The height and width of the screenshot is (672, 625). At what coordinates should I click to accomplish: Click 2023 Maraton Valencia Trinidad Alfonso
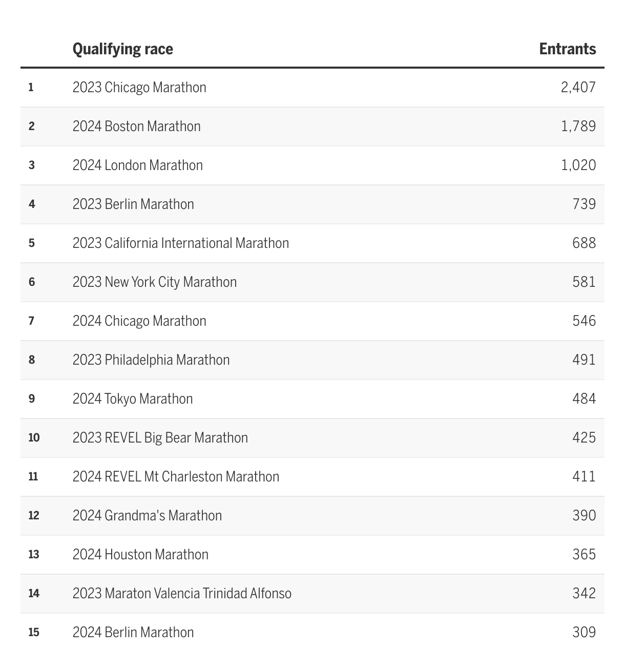182,594
